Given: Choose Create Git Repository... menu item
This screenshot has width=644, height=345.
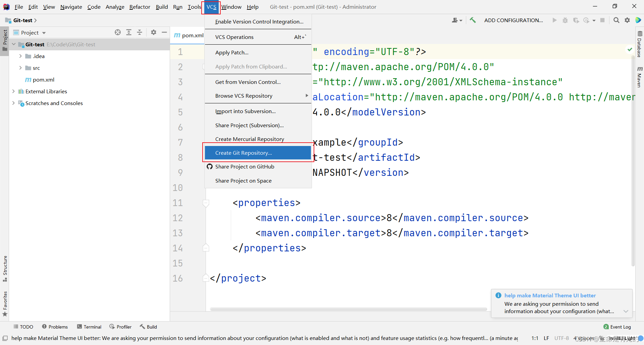Looking at the screenshot, I should [x=258, y=153].
